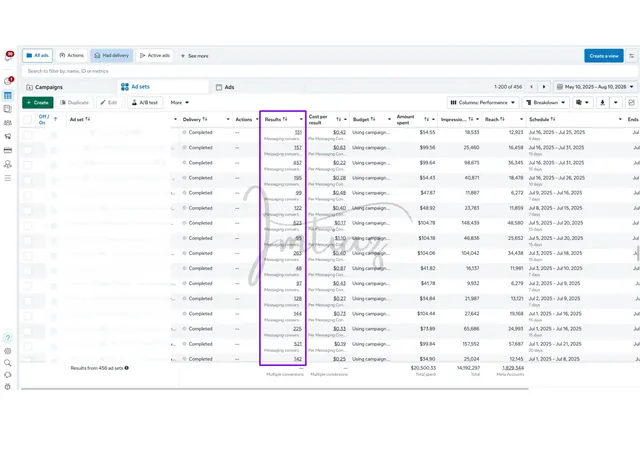Viewport: 640px width, 452px height.
Task: Open notifications icon with red badge
Action: click(x=8, y=57)
